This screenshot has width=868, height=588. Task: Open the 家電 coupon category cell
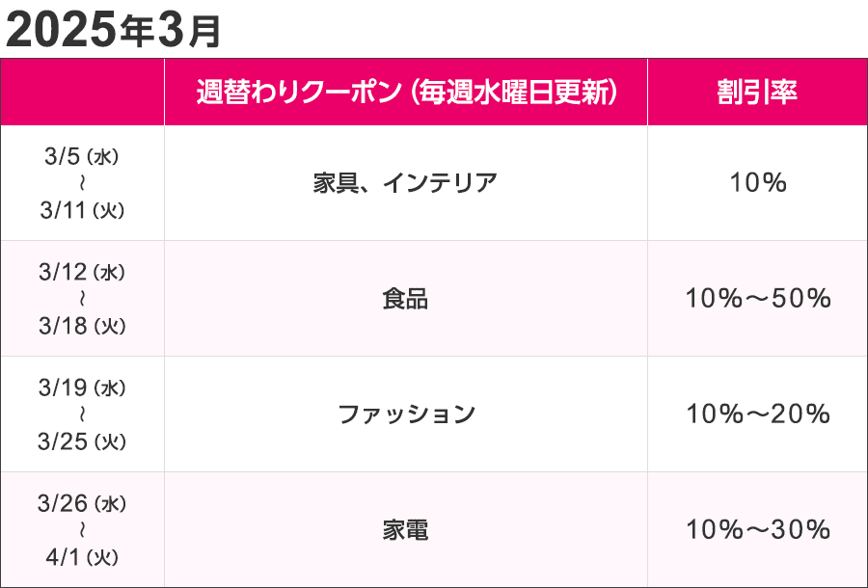pos(406,530)
